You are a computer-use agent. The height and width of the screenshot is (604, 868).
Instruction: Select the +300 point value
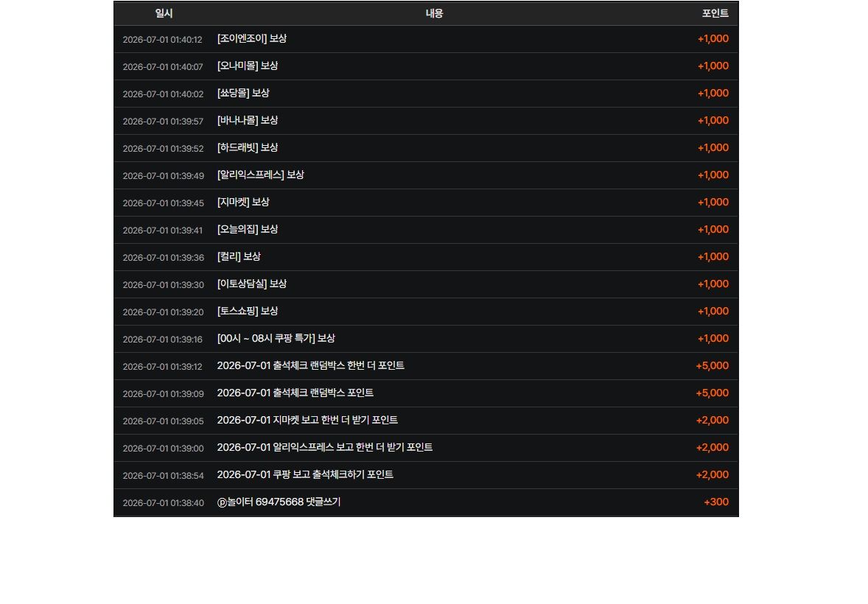pos(716,502)
